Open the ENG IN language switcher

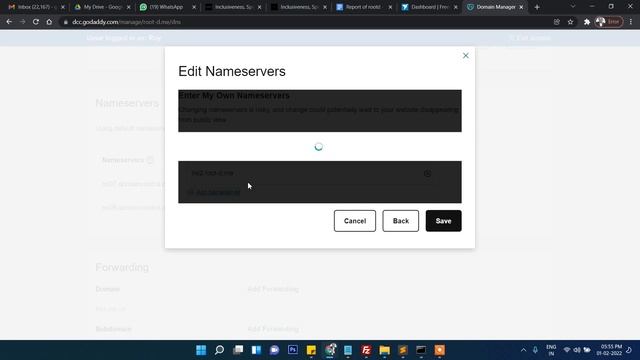coord(551,350)
